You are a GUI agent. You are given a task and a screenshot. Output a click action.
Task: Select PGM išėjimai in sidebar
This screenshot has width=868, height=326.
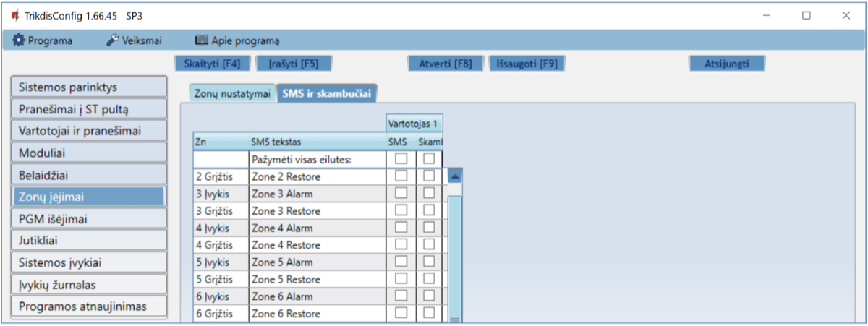(89, 218)
